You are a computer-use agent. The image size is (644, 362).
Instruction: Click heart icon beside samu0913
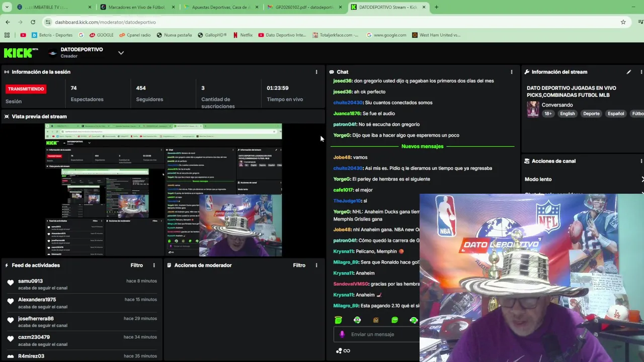11,283
